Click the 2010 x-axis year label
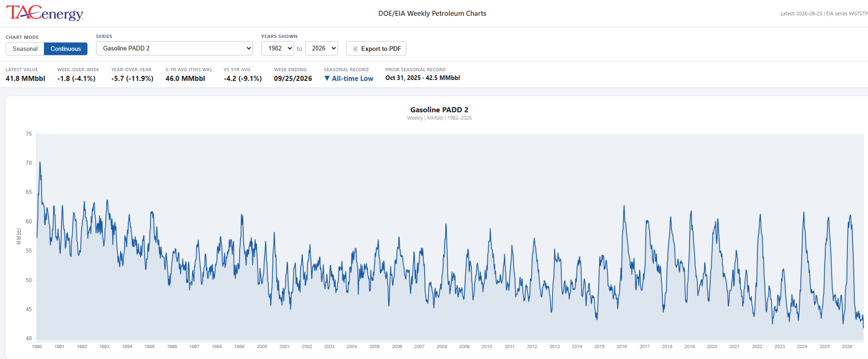868x359 pixels. click(487, 347)
